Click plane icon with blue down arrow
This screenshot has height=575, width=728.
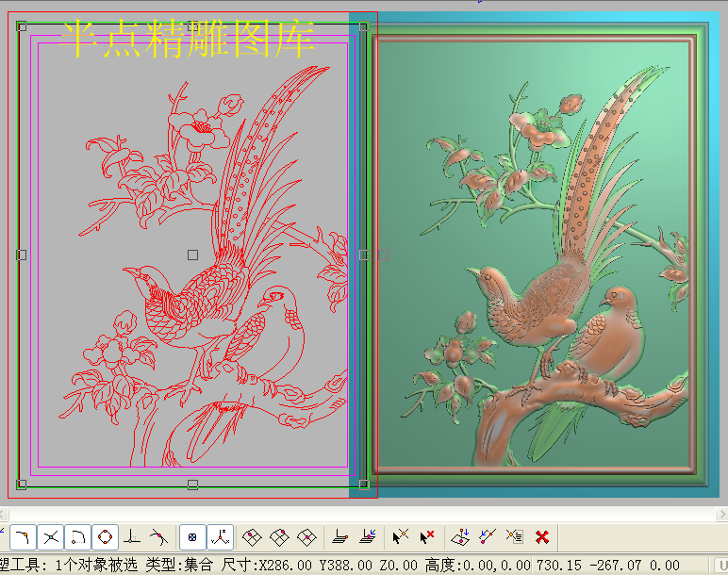[x=460, y=538]
